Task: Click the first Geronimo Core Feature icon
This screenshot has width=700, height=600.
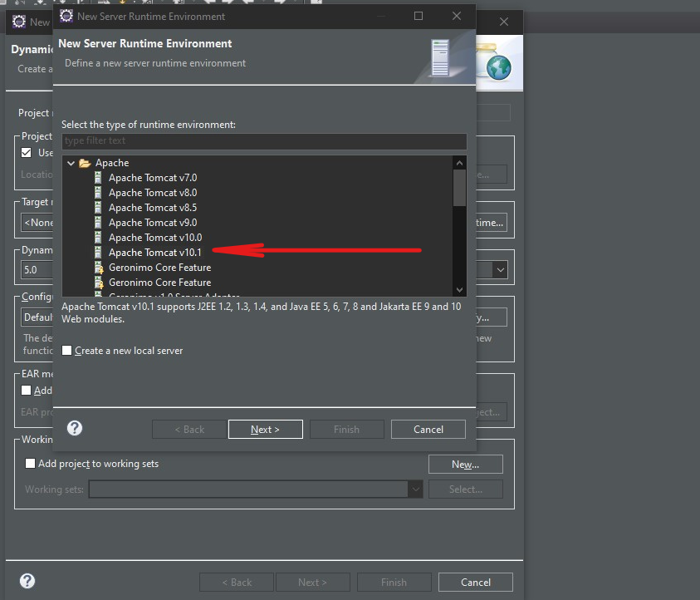Action: [x=99, y=268]
